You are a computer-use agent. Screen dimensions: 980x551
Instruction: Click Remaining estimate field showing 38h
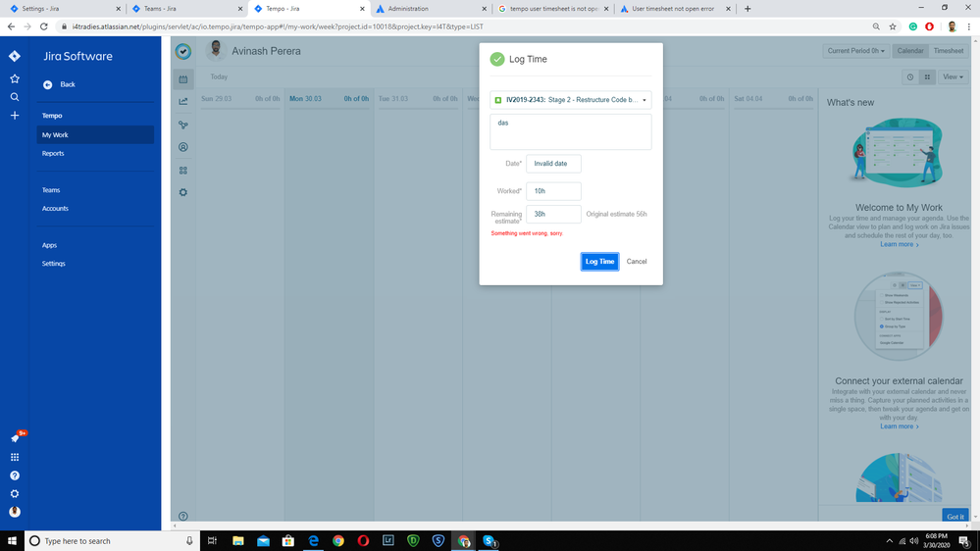(x=553, y=215)
